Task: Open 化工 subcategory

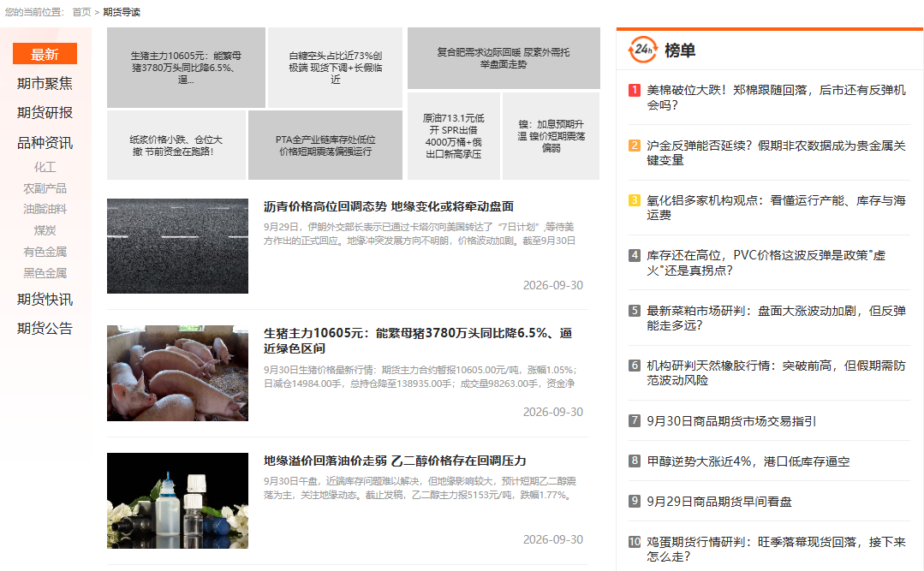Action: coord(45,167)
